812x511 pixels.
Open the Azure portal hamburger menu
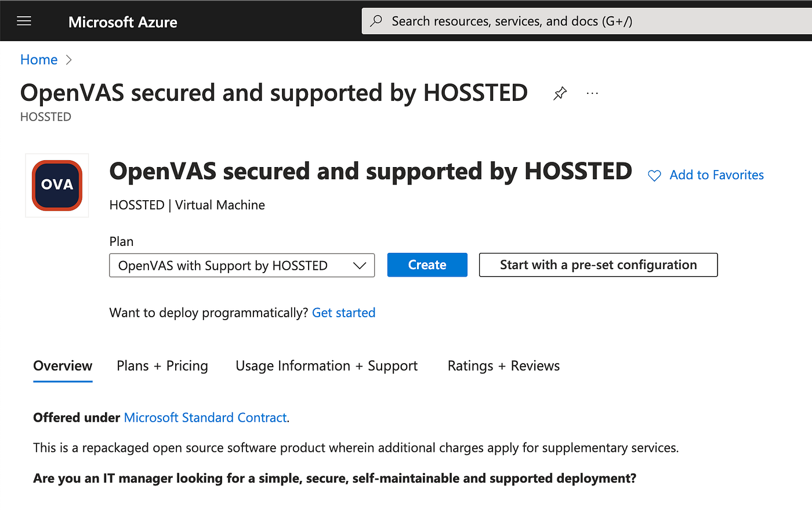24,21
